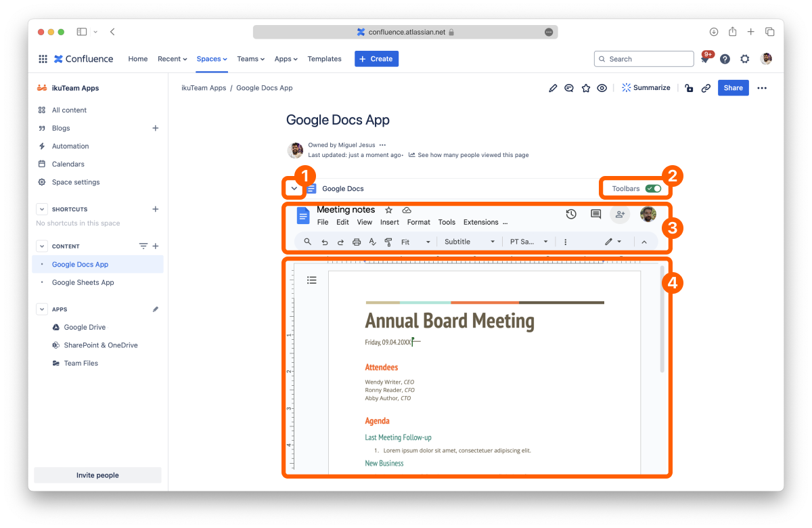Select Google Sheets App page in tree
Screen dimensions: 812x528
pyautogui.click(x=83, y=282)
